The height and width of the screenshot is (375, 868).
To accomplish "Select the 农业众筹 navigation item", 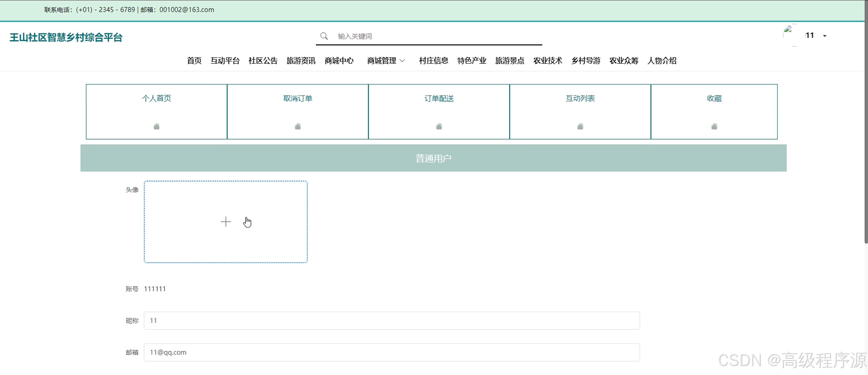I will coord(624,61).
